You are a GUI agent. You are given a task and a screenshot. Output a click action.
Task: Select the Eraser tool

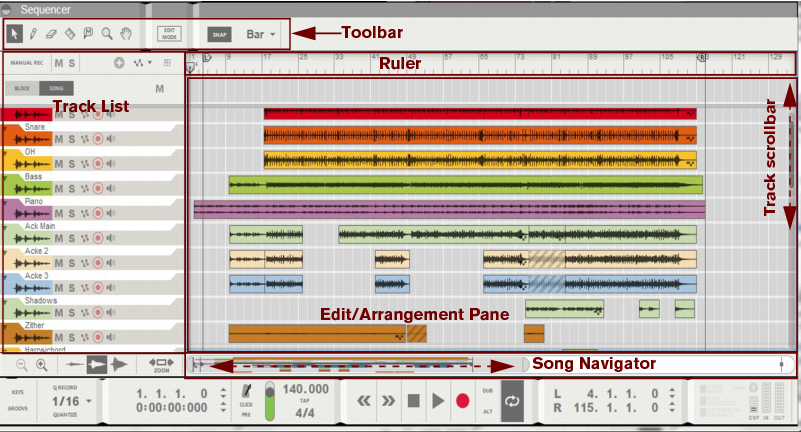50,33
